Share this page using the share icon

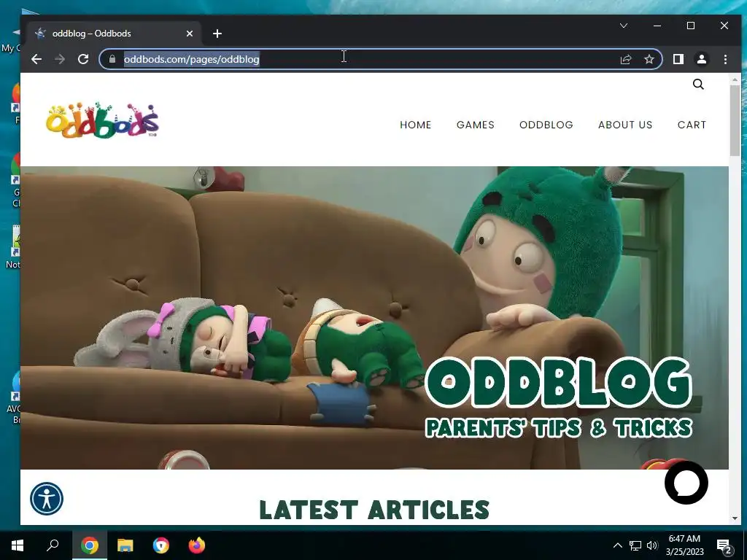[625, 59]
